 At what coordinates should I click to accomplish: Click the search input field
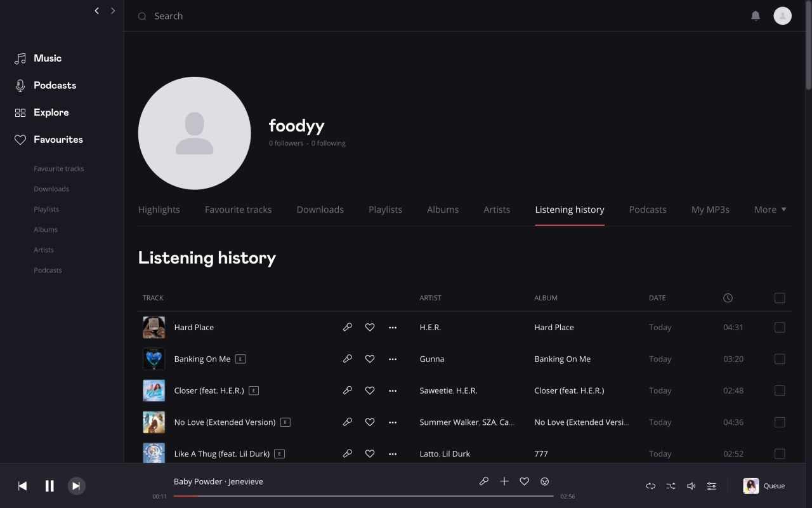[254, 15]
